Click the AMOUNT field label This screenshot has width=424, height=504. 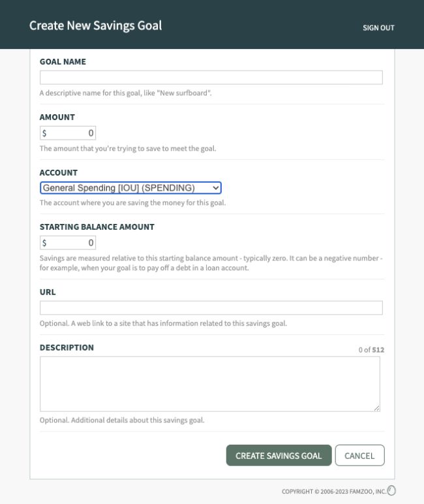click(57, 117)
